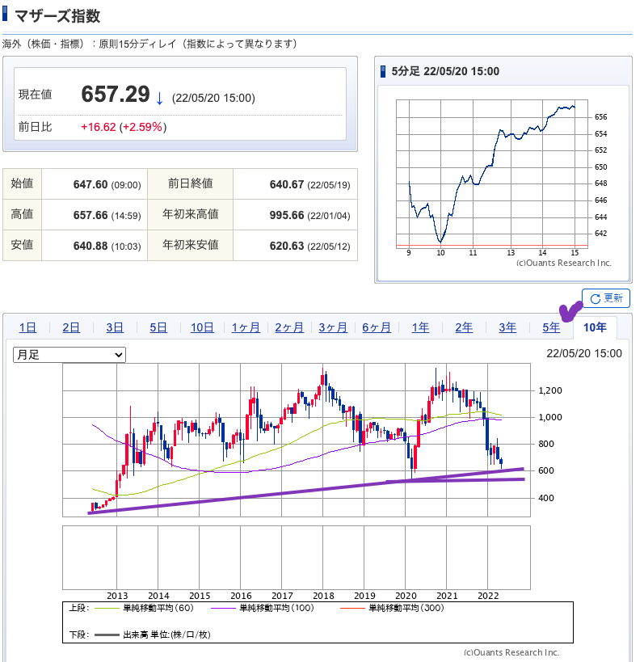644x662 pixels.
Task: Click the high price 657.66
Action: [x=90, y=215]
